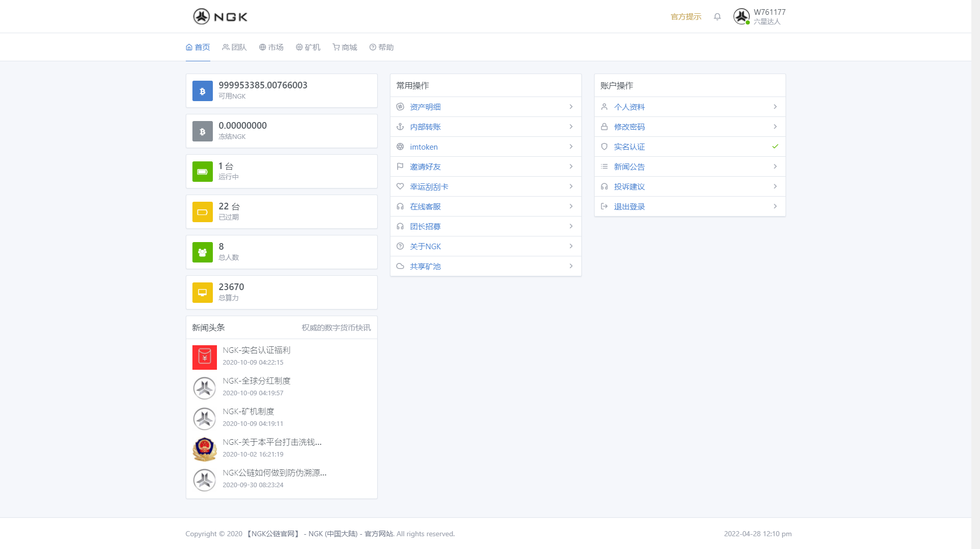Click red envelope thumbnail of 实名认证福利 news

205,357
